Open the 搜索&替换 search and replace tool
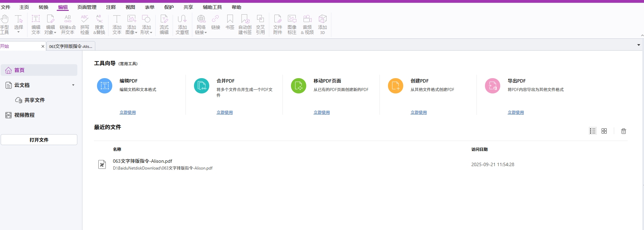 [x=99, y=24]
